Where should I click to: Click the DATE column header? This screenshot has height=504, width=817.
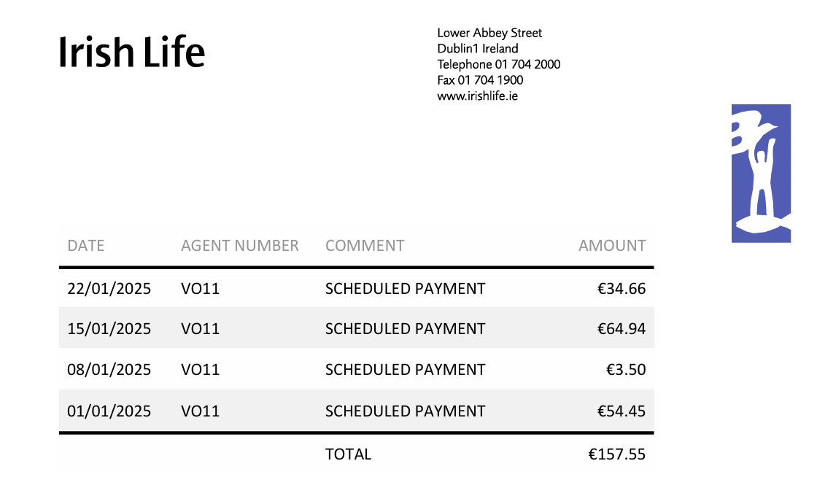(x=86, y=246)
